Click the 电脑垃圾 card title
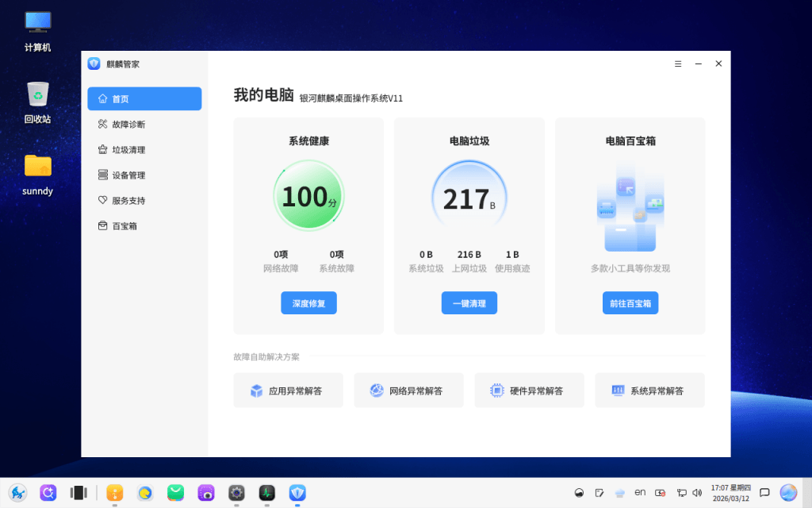812x508 pixels. 469,141
